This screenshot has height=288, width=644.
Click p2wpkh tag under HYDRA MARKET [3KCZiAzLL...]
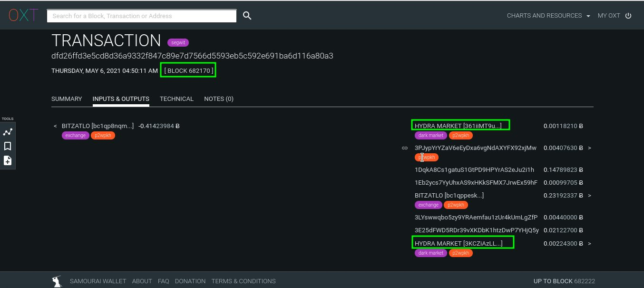(461, 253)
